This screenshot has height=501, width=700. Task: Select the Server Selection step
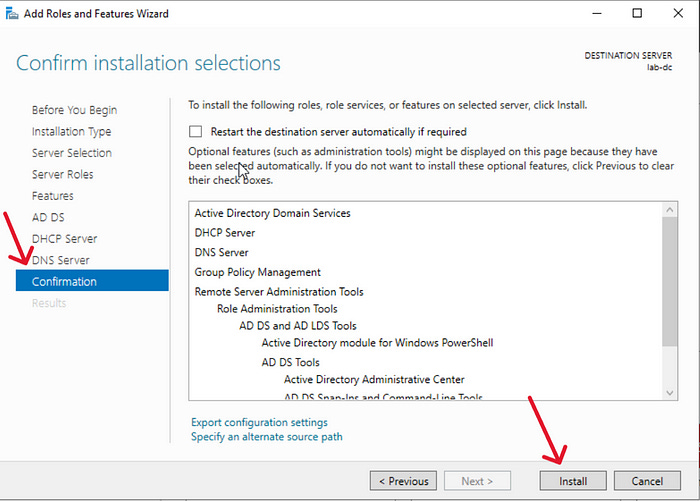pos(71,153)
